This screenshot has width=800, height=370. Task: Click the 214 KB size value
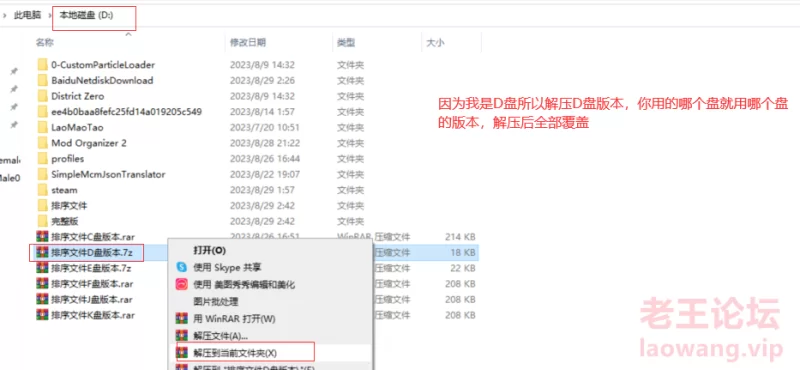(460, 237)
